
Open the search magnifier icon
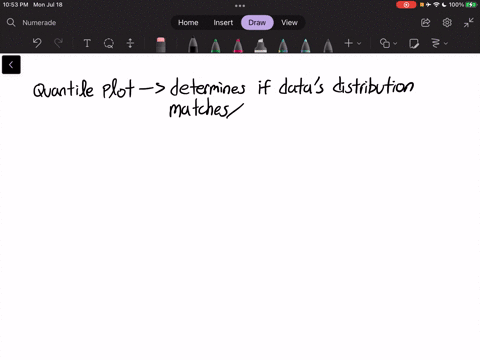(x=11, y=22)
